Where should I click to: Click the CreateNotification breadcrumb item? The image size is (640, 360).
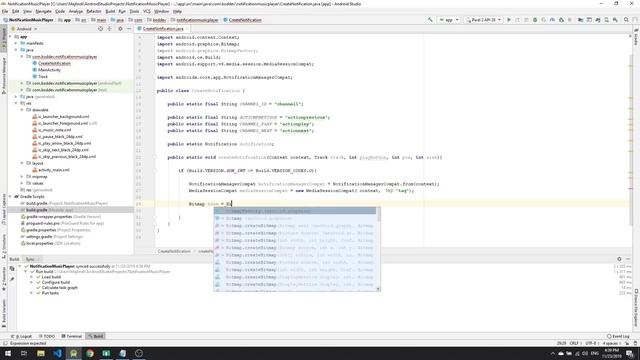click(x=242, y=20)
